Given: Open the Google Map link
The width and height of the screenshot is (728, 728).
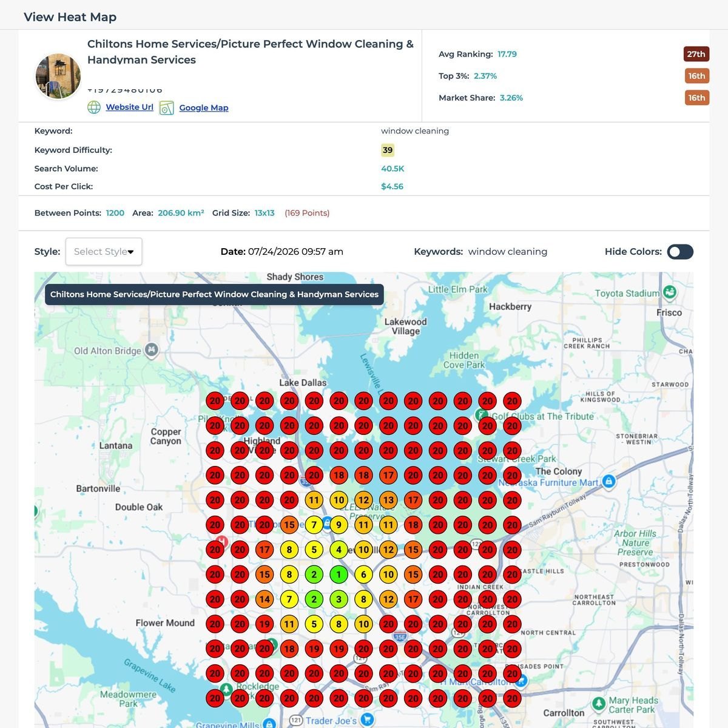Looking at the screenshot, I should [x=204, y=107].
